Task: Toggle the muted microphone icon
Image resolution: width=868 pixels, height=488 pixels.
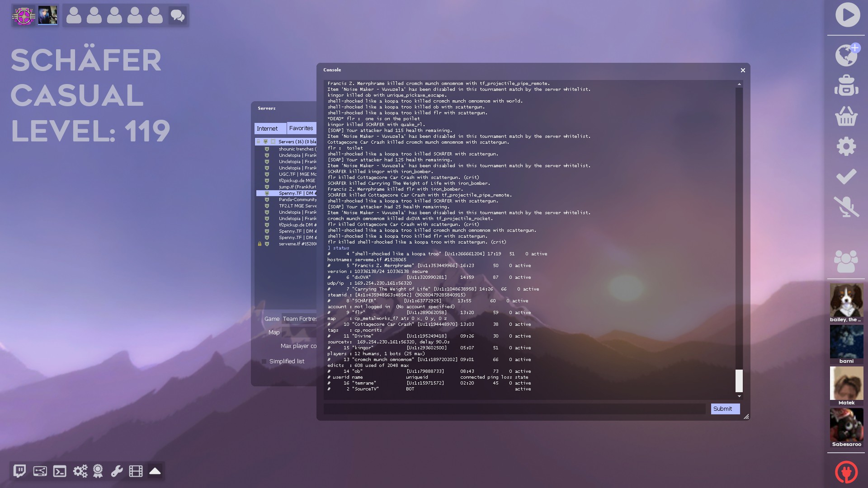Action: click(x=846, y=206)
